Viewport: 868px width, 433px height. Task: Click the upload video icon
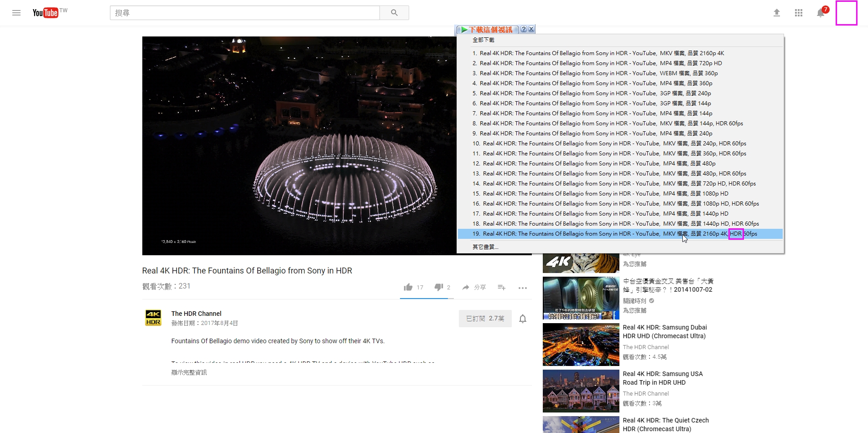pos(777,13)
